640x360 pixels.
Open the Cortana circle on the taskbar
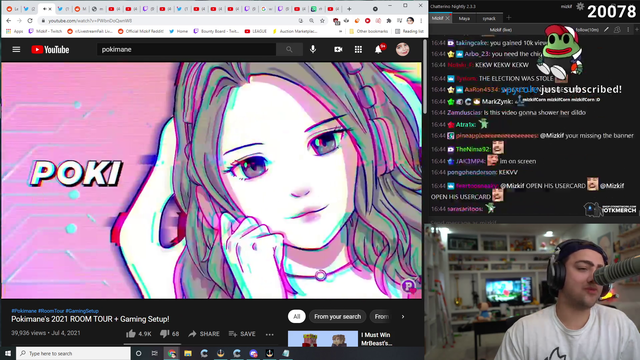click(138, 353)
